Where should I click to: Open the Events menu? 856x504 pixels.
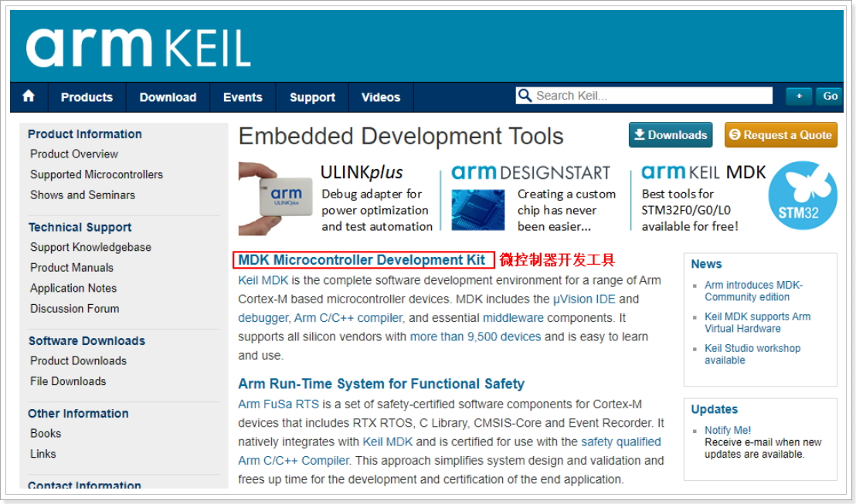[243, 97]
